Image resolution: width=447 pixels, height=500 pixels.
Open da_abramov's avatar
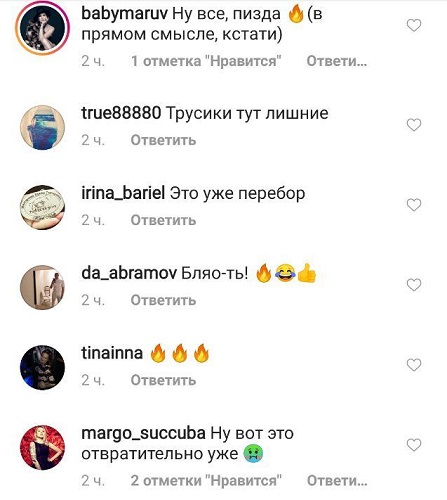(x=42, y=287)
